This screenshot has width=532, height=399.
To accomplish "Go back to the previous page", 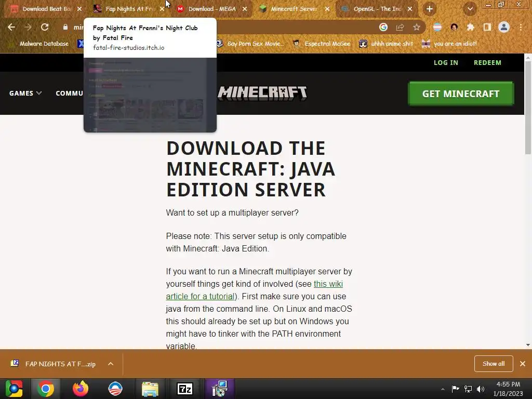I will tap(11, 27).
